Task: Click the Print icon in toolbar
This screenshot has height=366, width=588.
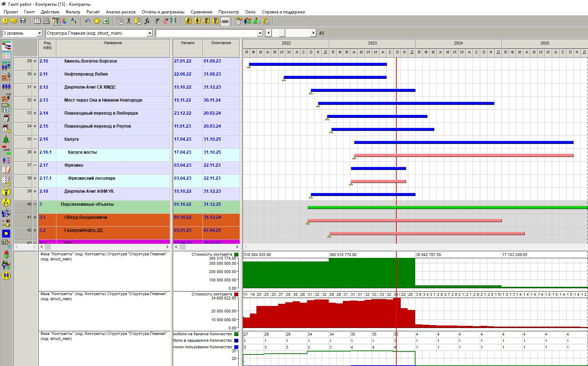Action: pyautogui.click(x=46, y=21)
